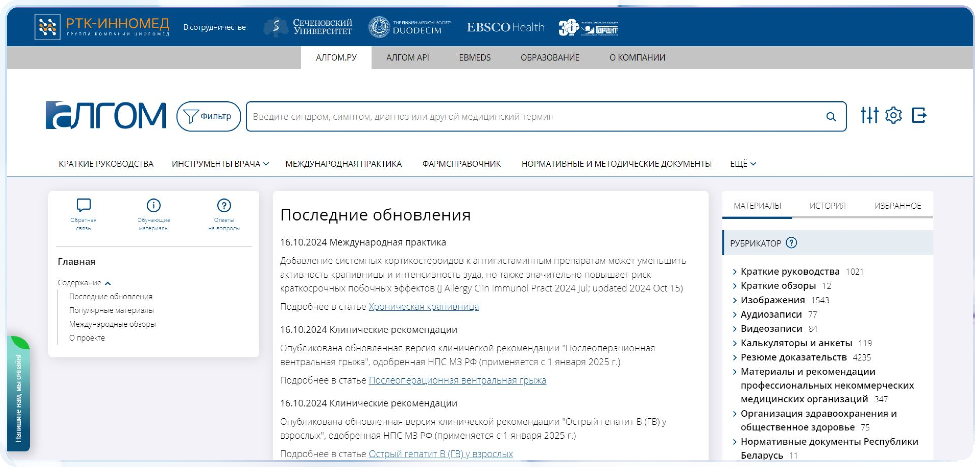980x467 pixels.
Task: Switch to АЛГОМ.РУ tab
Action: coord(336,58)
